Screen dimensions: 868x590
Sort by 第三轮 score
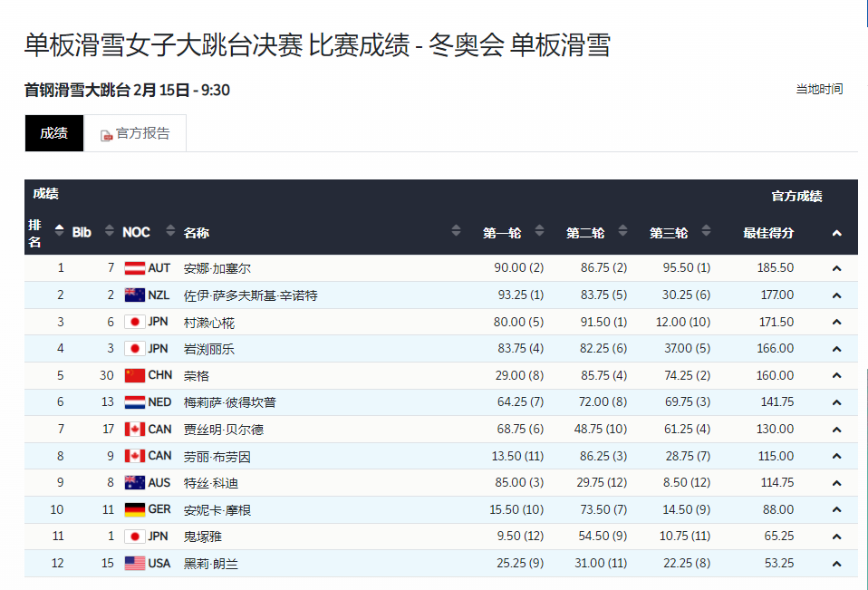(706, 232)
